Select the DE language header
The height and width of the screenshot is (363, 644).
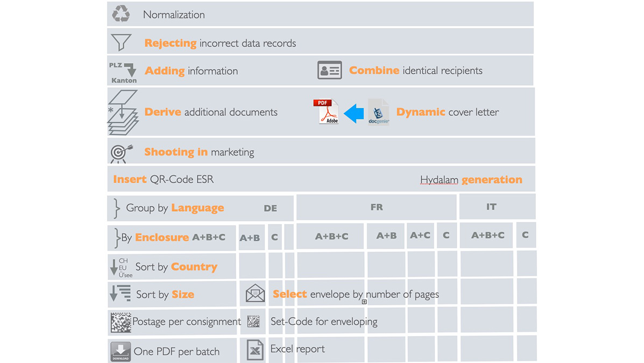pos(270,208)
